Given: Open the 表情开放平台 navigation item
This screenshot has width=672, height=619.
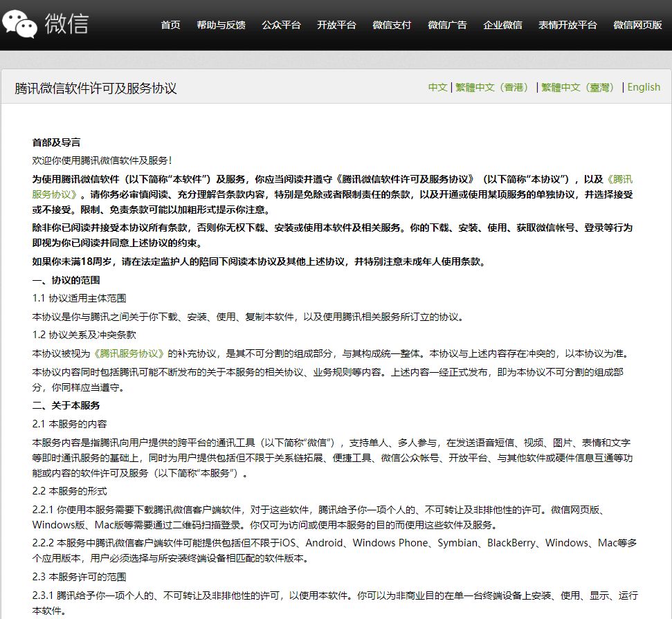Looking at the screenshot, I should click(x=567, y=25).
